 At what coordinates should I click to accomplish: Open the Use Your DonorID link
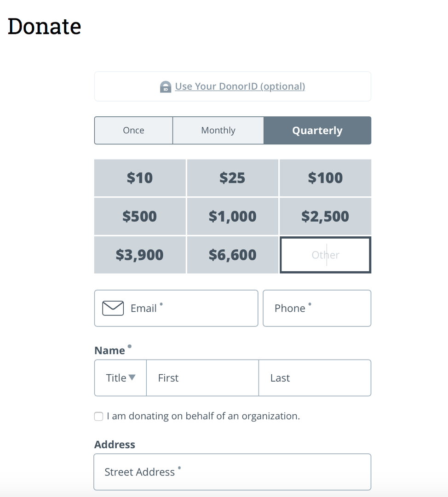(x=240, y=86)
